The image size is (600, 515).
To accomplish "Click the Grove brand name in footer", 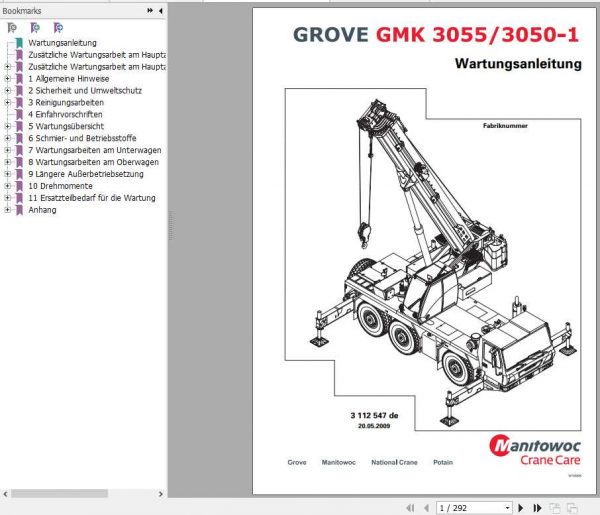I will (297, 462).
